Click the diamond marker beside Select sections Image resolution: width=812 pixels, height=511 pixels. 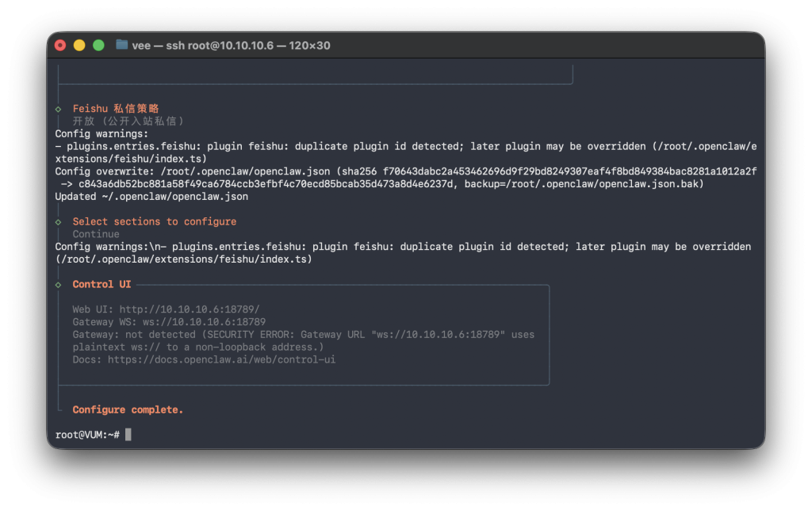pos(59,221)
